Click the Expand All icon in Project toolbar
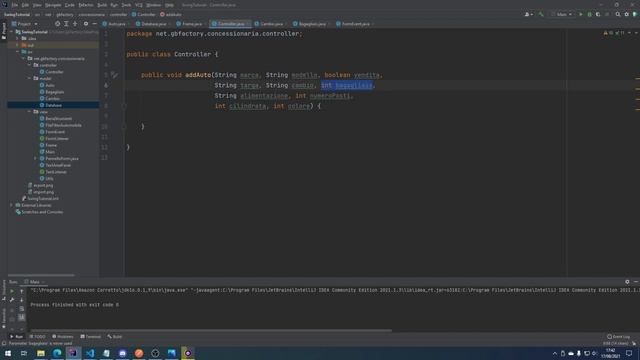This screenshot has width=640, height=360. click(x=67, y=24)
